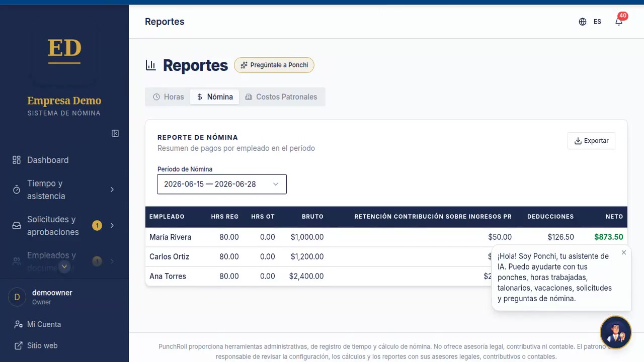Expand the Tiempo y asistencia submenu chevron
The image size is (644, 362).
pyautogui.click(x=112, y=190)
